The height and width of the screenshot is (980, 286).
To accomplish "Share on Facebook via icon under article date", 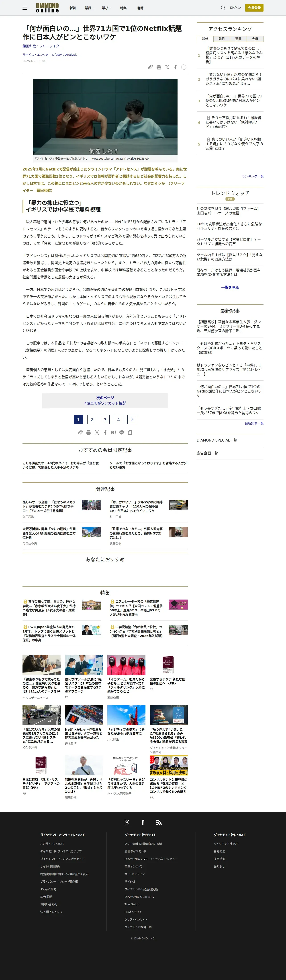I will [x=175, y=67].
